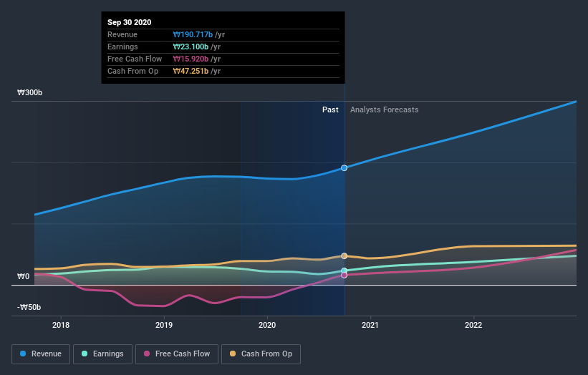The height and width of the screenshot is (375, 588).
Task: Click the 2020 x-axis label
Action: coord(267,325)
